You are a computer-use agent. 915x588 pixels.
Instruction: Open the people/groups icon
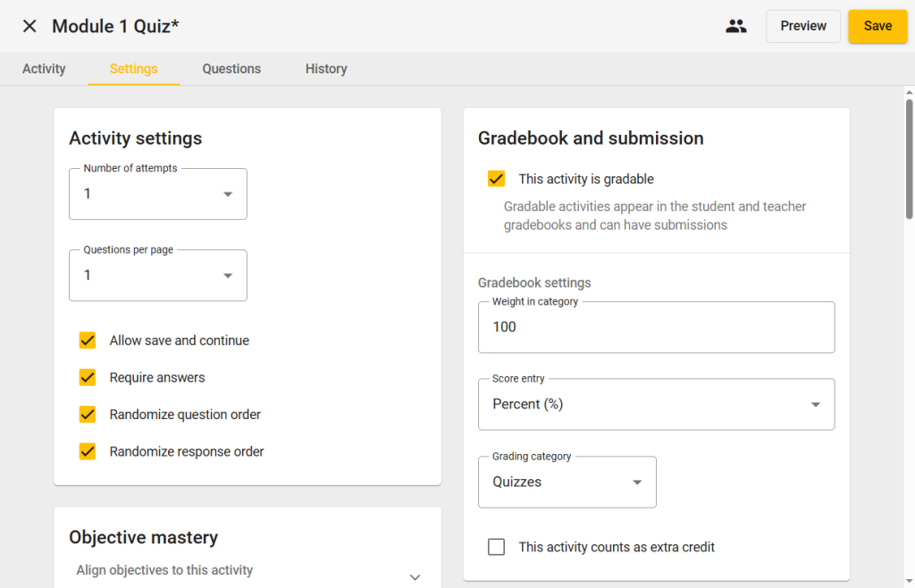[x=735, y=26]
